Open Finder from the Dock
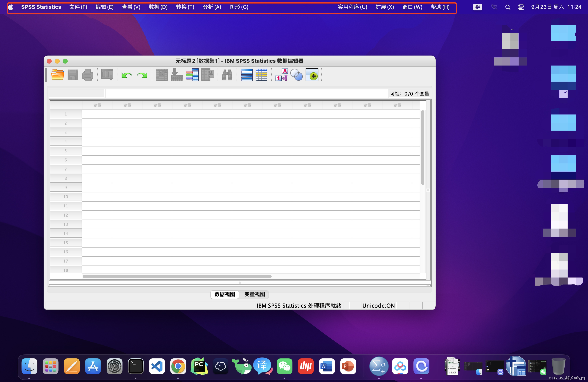 29,366
